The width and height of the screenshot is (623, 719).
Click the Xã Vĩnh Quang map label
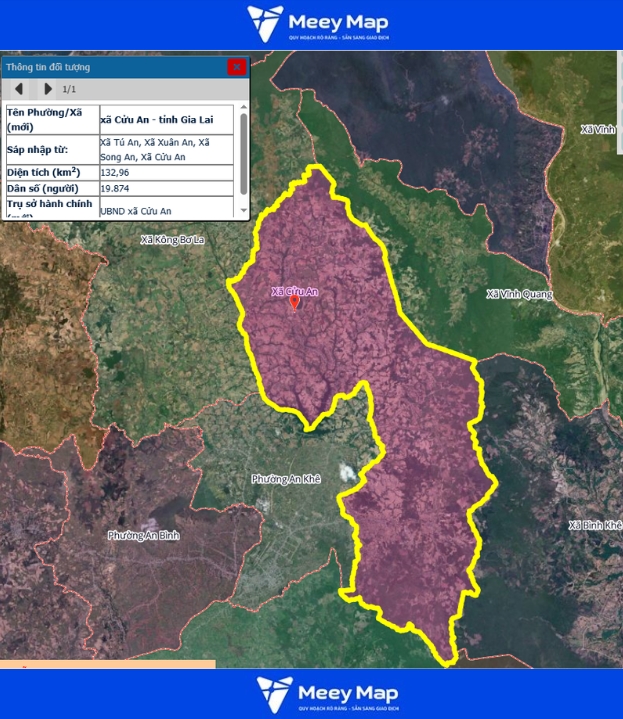click(x=519, y=294)
